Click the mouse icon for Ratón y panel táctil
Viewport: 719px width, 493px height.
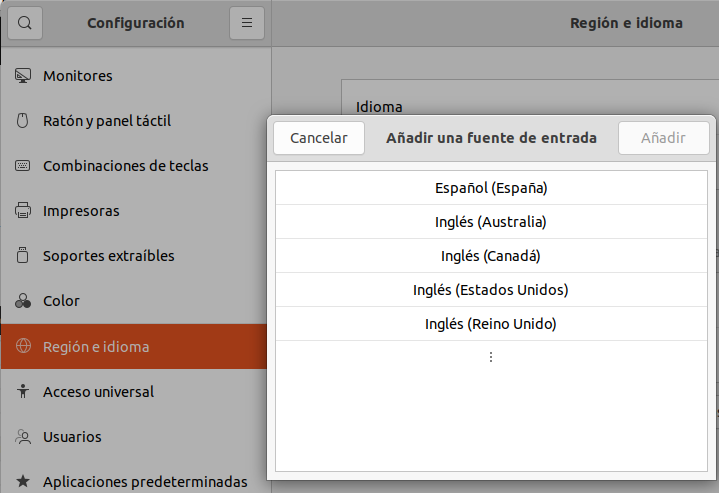click(22, 121)
